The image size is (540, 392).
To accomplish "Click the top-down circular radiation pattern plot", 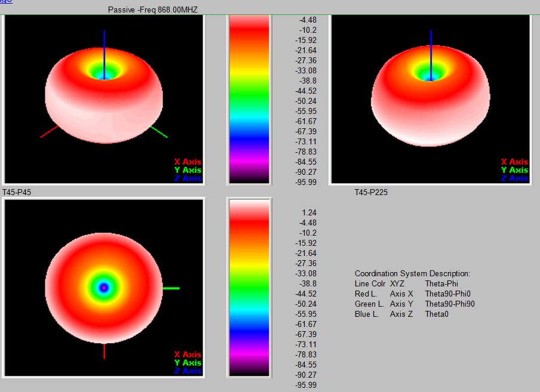I will click(104, 288).
